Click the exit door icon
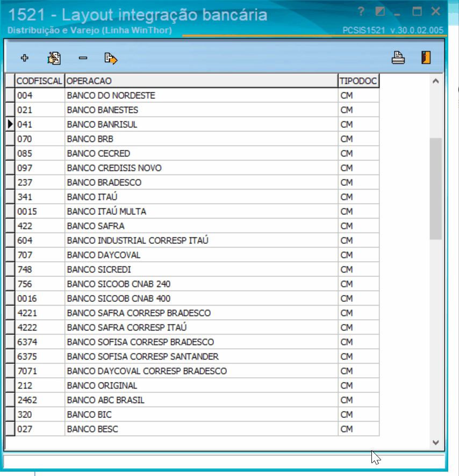 [426, 57]
